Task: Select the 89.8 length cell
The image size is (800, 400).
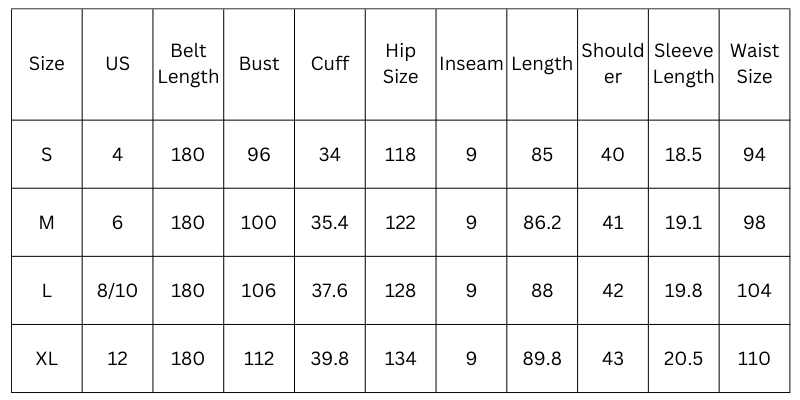Action: point(542,358)
